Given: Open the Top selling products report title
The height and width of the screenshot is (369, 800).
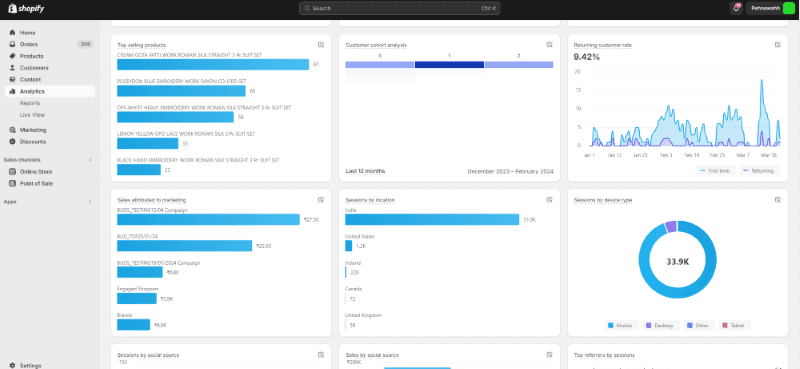Looking at the screenshot, I should 141,45.
